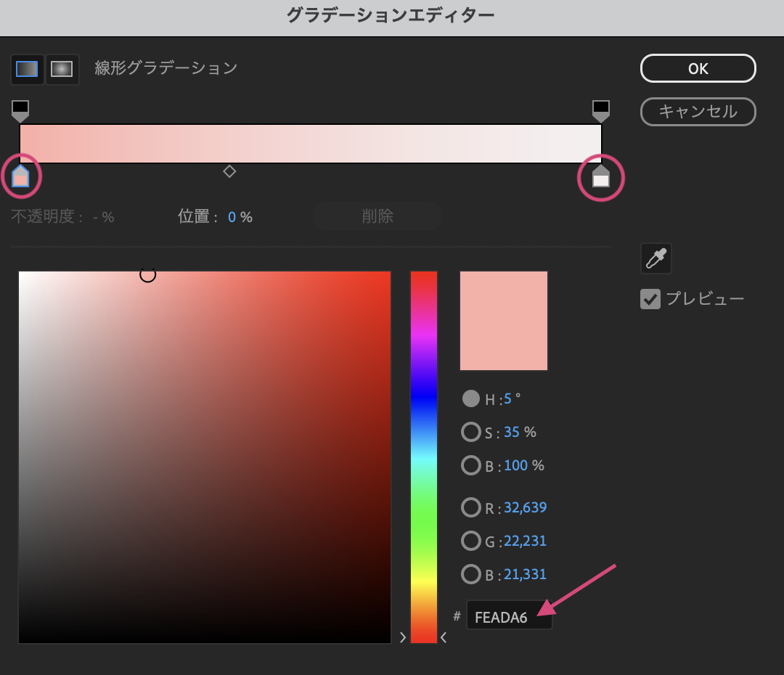The image size is (784, 675).
Task: Click the キャンセル button
Action: tap(697, 112)
